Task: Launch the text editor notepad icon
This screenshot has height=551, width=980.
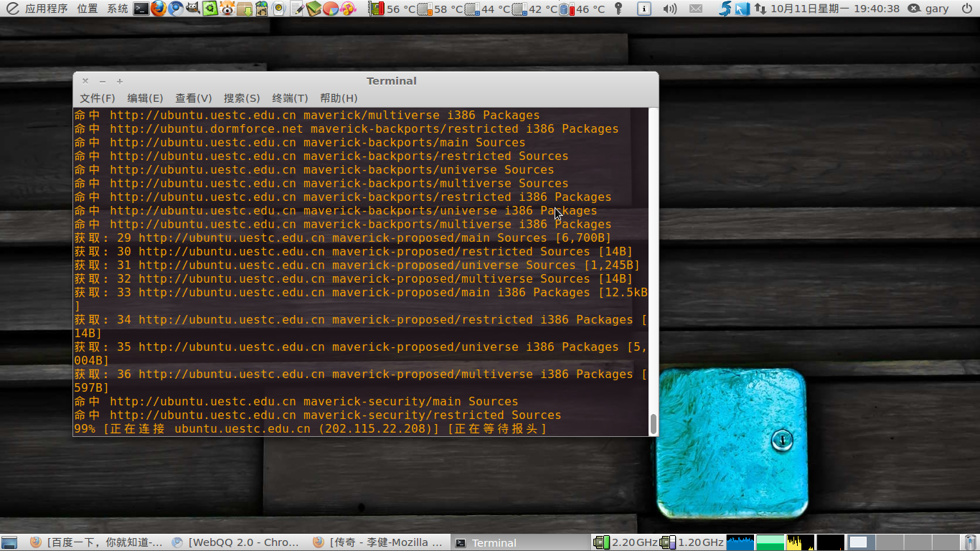Action: pos(296,9)
